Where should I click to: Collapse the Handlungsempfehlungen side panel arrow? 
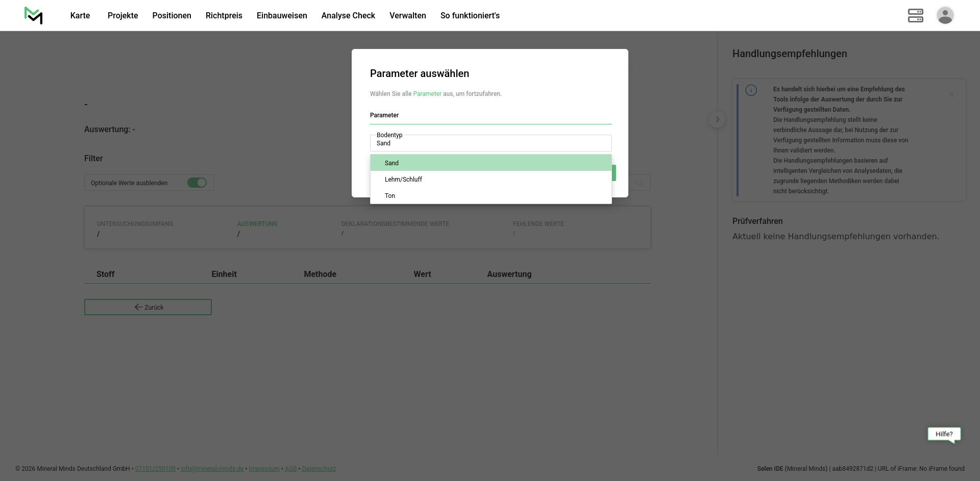(x=717, y=119)
